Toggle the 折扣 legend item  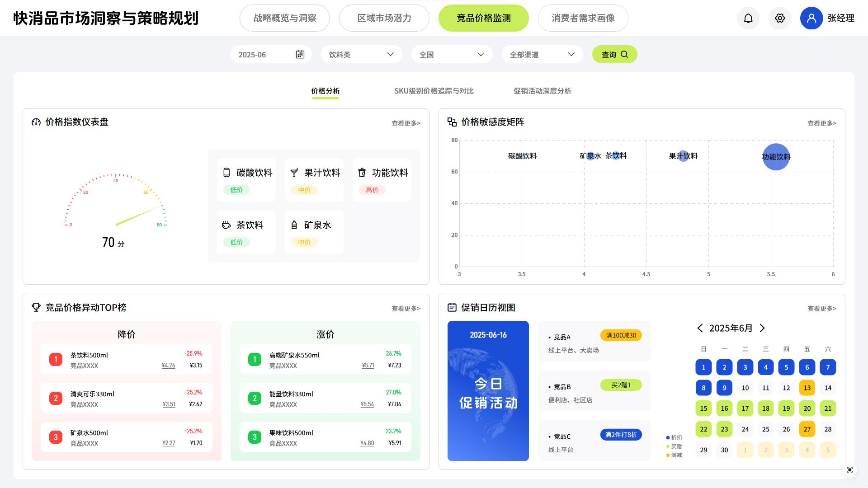point(674,437)
